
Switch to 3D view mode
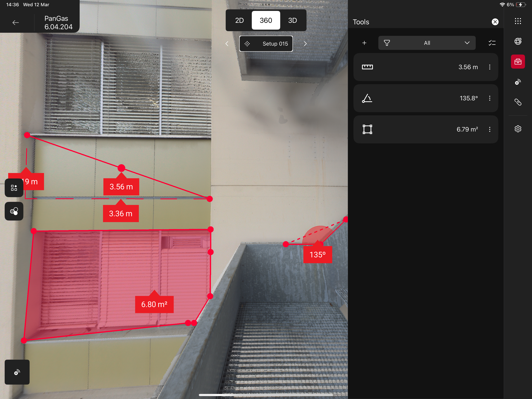[x=292, y=20]
